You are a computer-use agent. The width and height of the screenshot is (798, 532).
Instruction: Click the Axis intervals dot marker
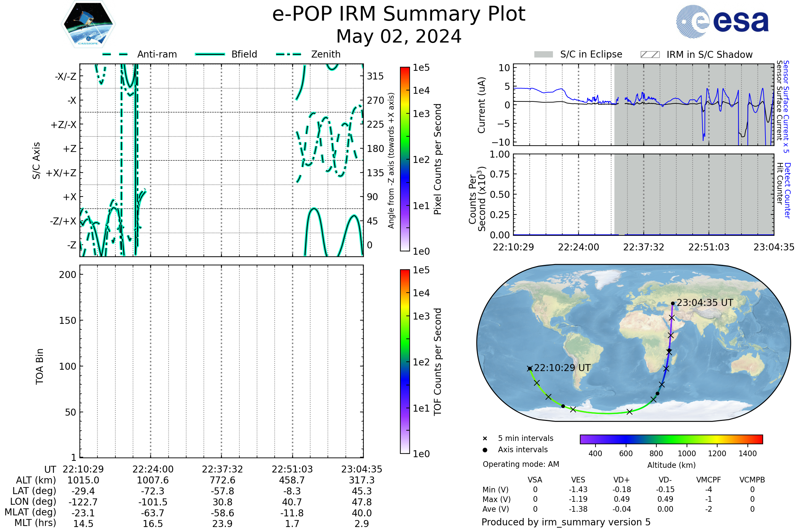click(485, 450)
